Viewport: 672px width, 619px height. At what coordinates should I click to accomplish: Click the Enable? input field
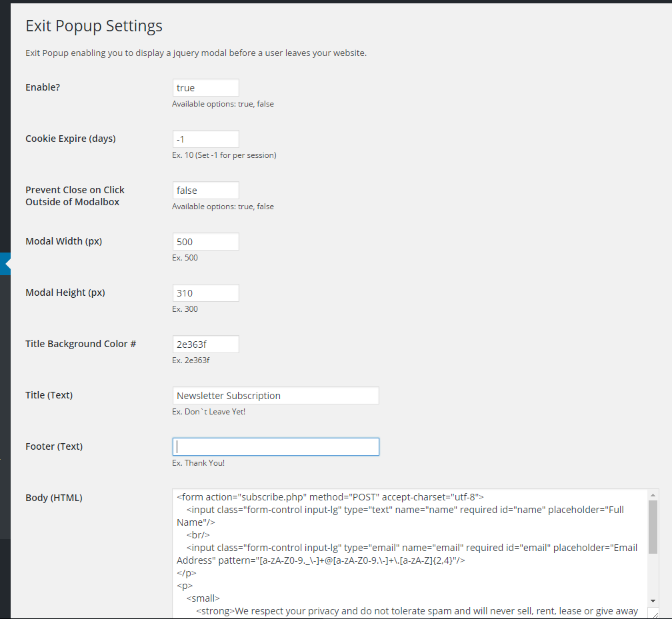(205, 88)
